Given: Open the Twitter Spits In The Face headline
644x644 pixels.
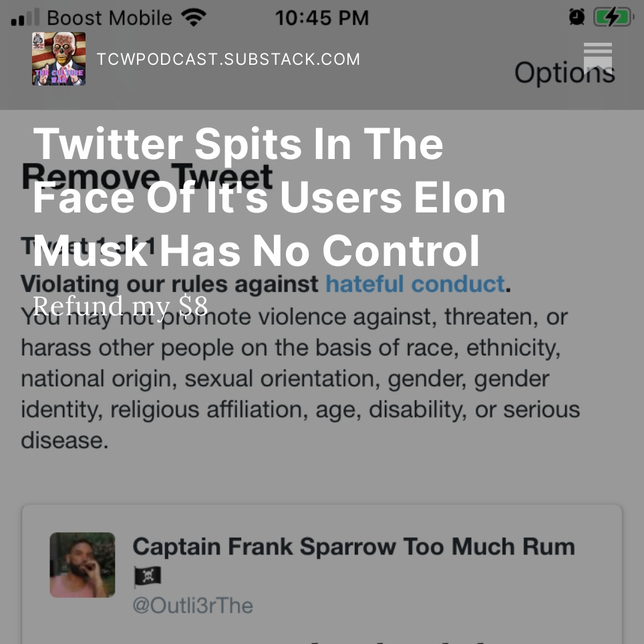Looking at the screenshot, I should pos(267,196).
